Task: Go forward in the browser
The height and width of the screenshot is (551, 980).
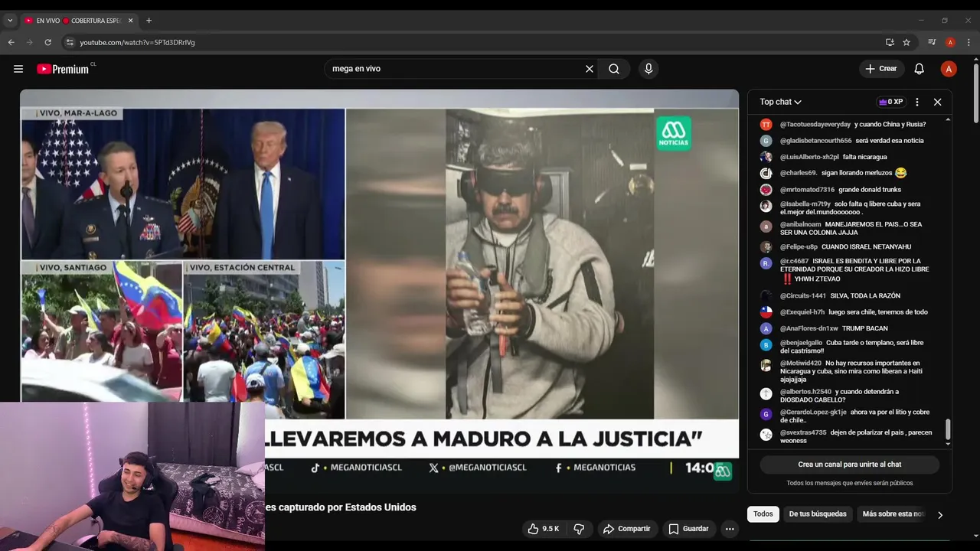Action: click(x=29, y=42)
